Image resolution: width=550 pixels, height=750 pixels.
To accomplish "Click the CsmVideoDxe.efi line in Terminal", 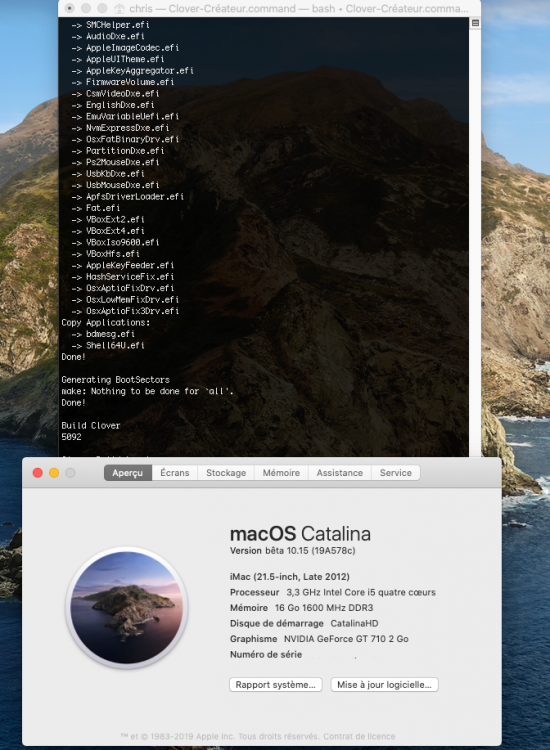I will tap(115, 93).
